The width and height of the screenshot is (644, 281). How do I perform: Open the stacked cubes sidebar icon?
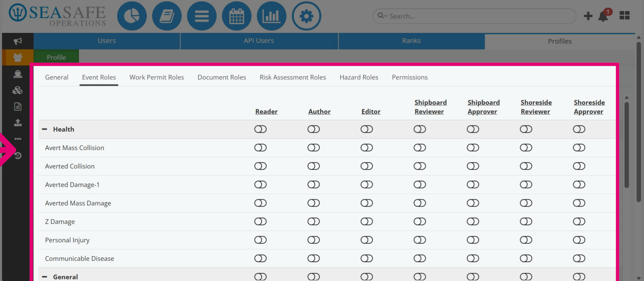pos(18,90)
